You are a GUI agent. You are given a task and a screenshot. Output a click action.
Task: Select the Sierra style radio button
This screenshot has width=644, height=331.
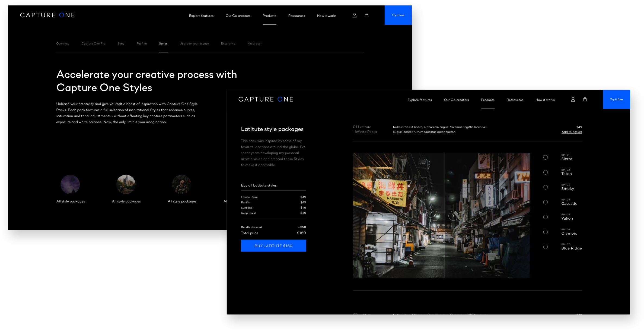coord(546,157)
